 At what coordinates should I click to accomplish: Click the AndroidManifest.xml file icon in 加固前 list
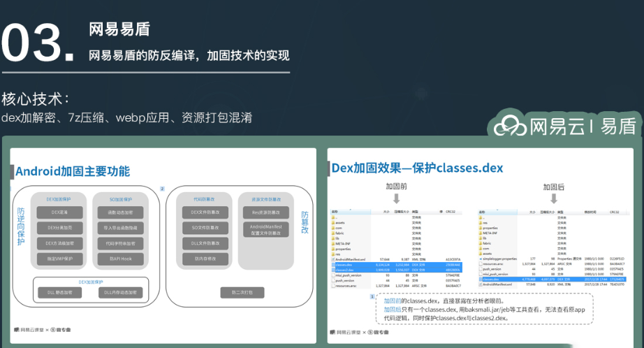tap(333, 259)
